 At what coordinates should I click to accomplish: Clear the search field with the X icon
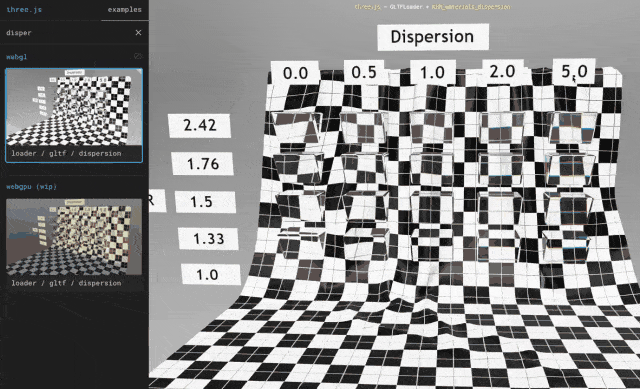(138, 33)
